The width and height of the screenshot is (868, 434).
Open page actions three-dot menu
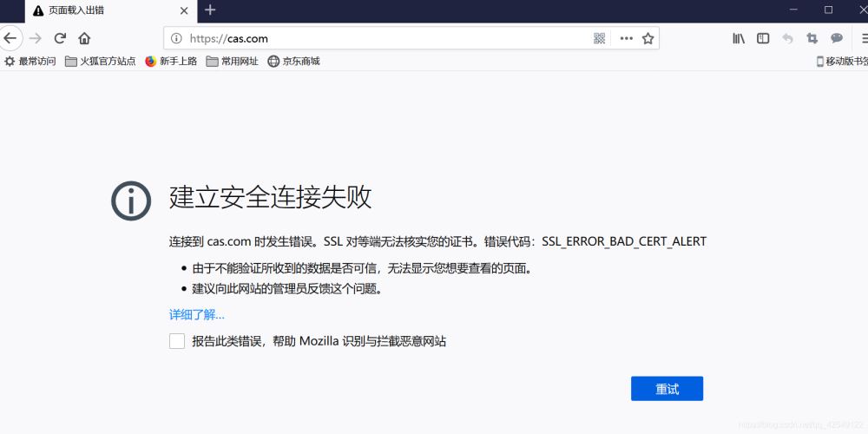pyautogui.click(x=626, y=38)
